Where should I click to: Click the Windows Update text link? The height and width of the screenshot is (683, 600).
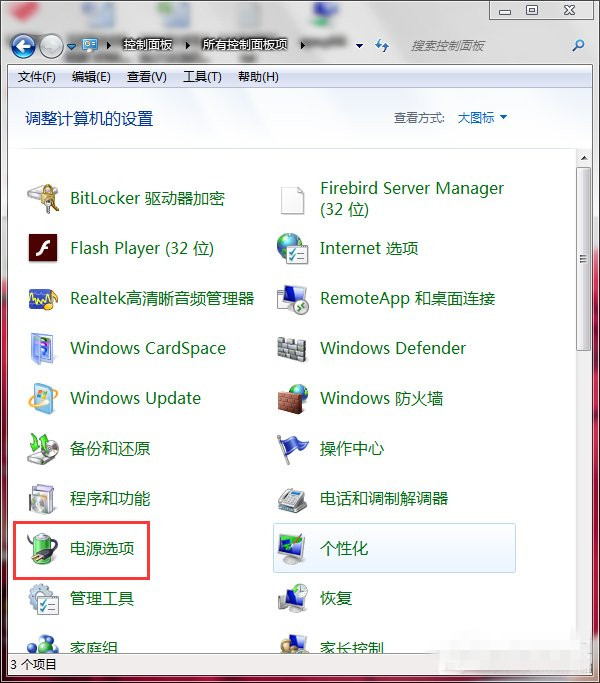click(x=136, y=399)
